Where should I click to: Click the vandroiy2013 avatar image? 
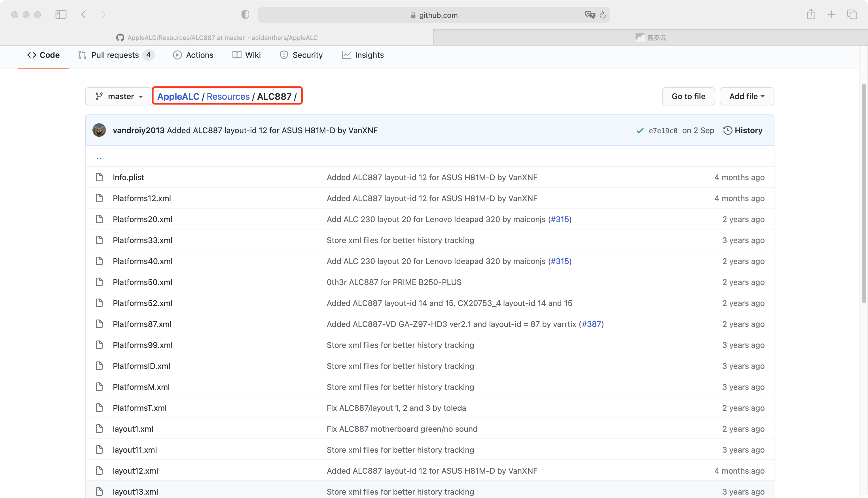99,130
